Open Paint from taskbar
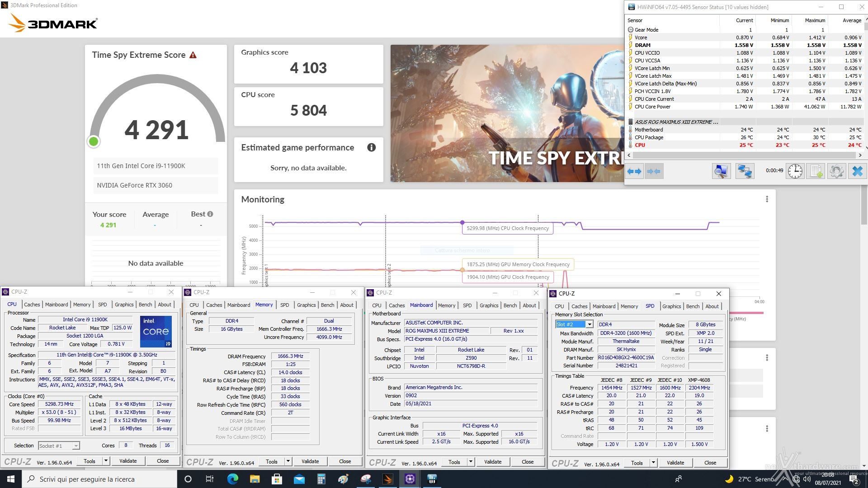Viewport: 868px width, 488px height. 343,479
